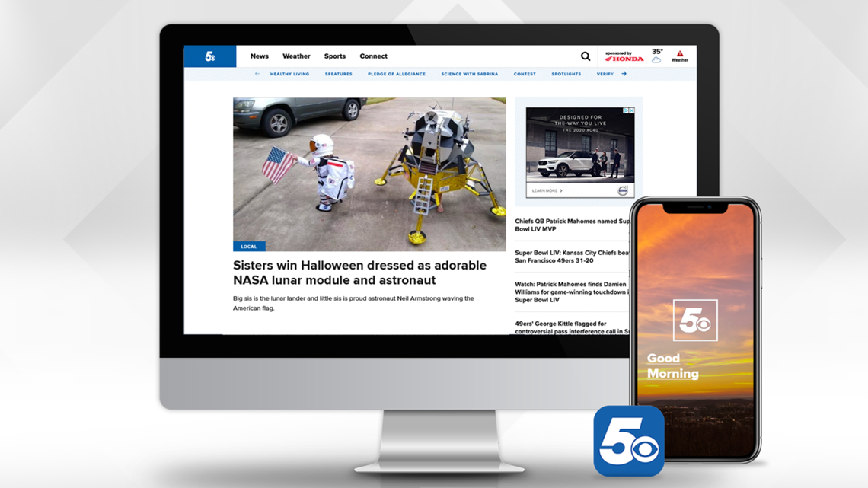
Task: Click the Volvo logo in the advertisement
Action: point(622,190)
